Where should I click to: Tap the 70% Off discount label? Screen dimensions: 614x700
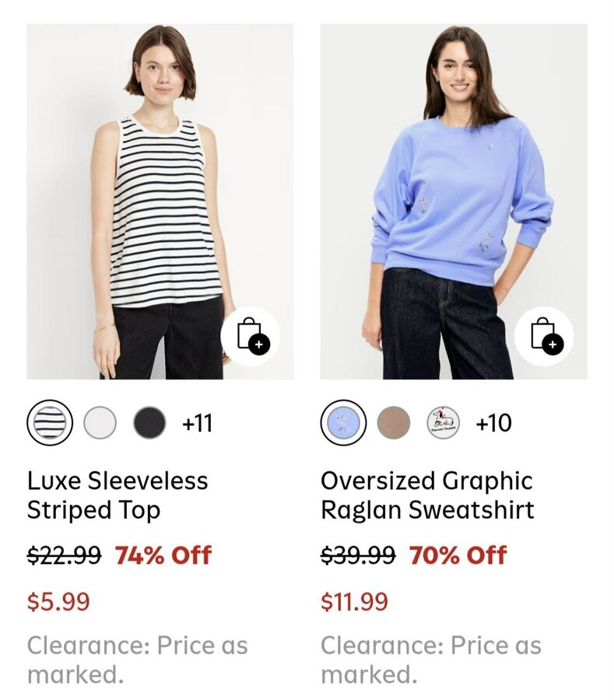click(x=458, y=555)
